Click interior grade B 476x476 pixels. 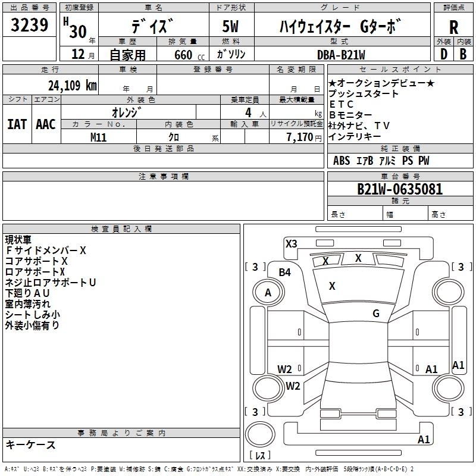(463, 54)
